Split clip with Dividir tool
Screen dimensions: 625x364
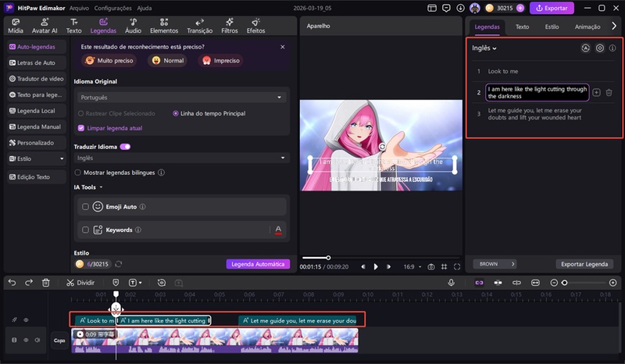point(80,283)
